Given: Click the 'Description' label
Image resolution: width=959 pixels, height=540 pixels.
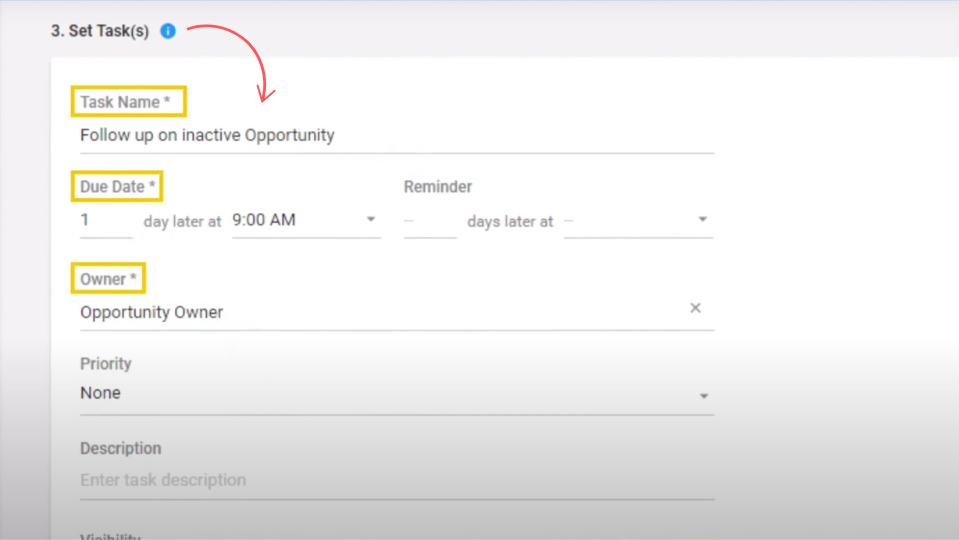Looking at the screenshot, I should [x=120, y=448].
